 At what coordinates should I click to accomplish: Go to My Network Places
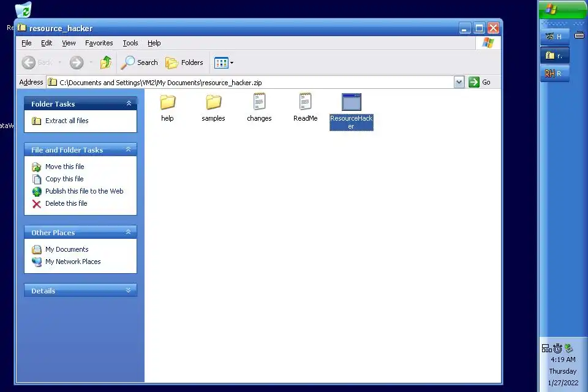click(73, 262)
